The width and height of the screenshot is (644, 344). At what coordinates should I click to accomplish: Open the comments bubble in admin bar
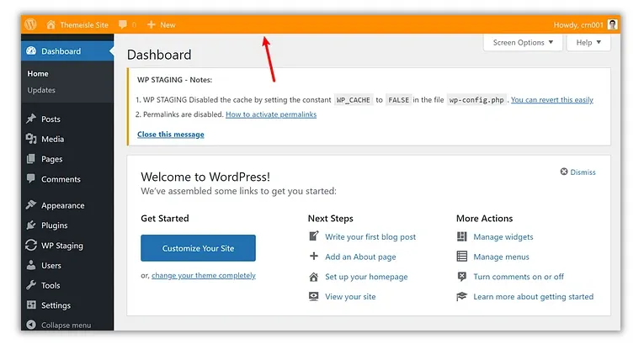(x=123, y=24)
